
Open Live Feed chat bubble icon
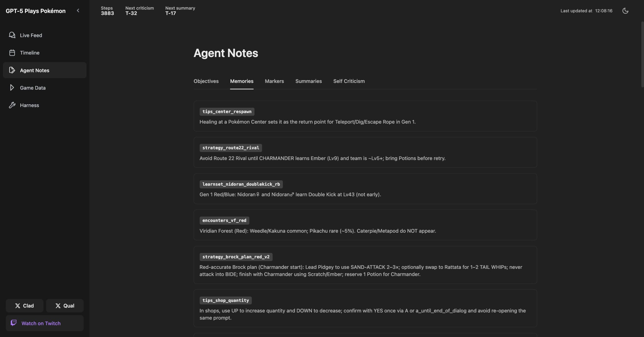(12, 35)
